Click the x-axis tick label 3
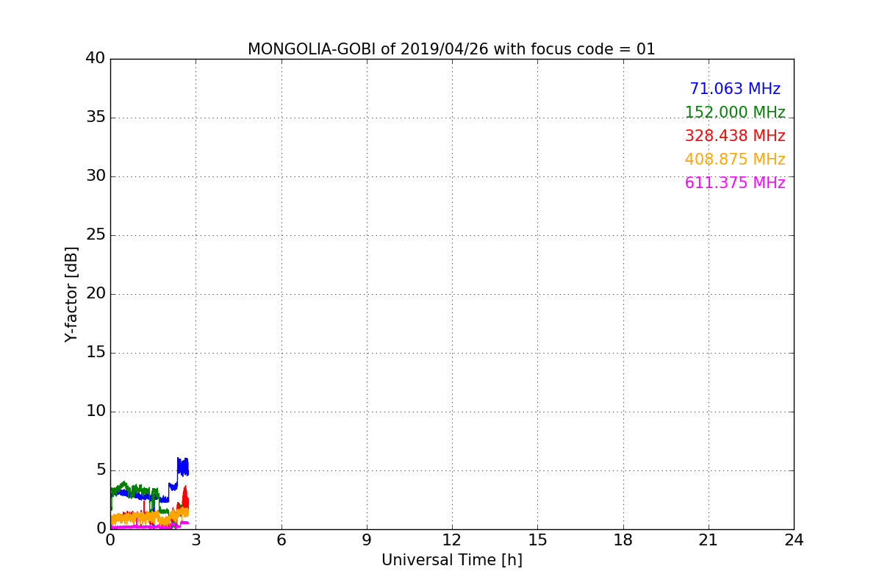 coord(196,540)
